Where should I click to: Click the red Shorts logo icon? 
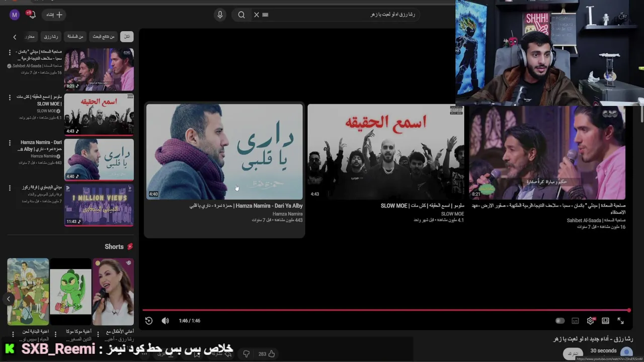130,247
